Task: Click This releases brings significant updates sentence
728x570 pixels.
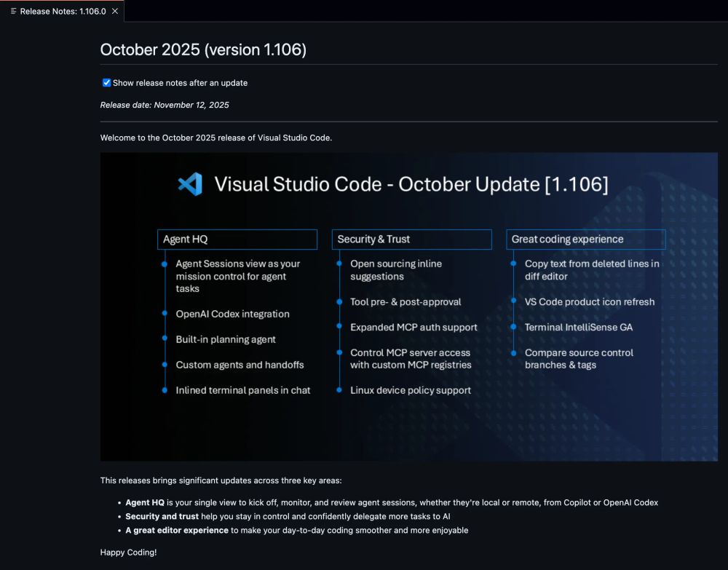Action: [221, 480]
